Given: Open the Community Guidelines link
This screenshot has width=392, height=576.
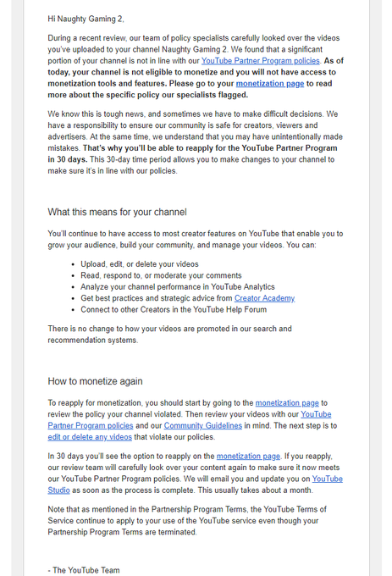Looking at the screenshot, I should [x=203, y=426].
